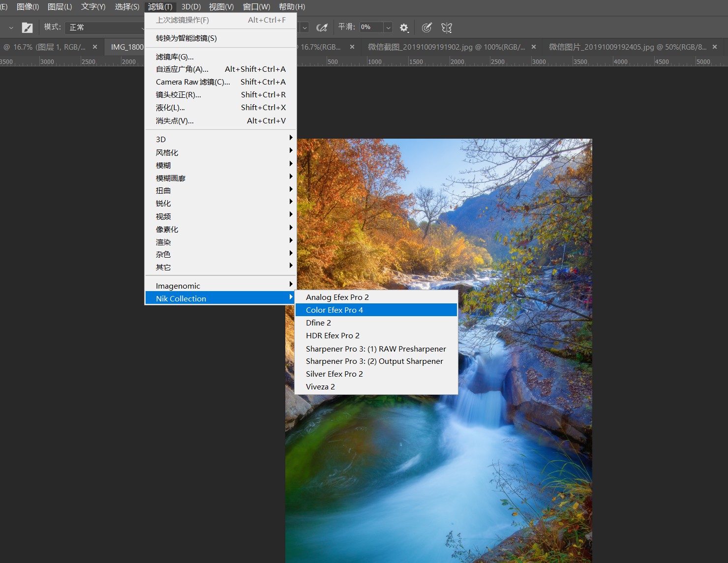
Task: Open the 文字(Y) menu
Action: (93, 7)
